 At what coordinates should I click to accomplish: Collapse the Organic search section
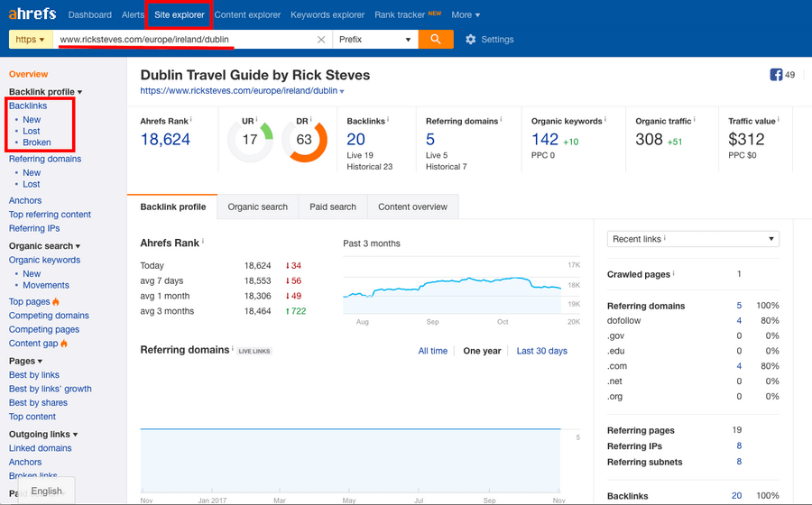[x=44, y=246]
